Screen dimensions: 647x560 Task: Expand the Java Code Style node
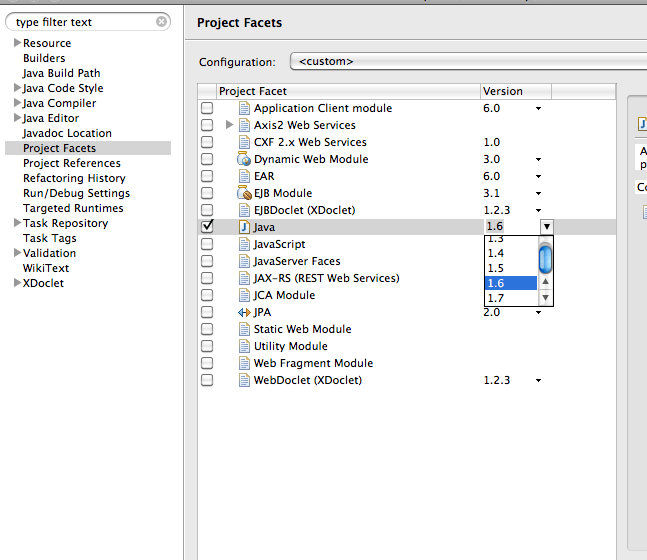point(17,87)
